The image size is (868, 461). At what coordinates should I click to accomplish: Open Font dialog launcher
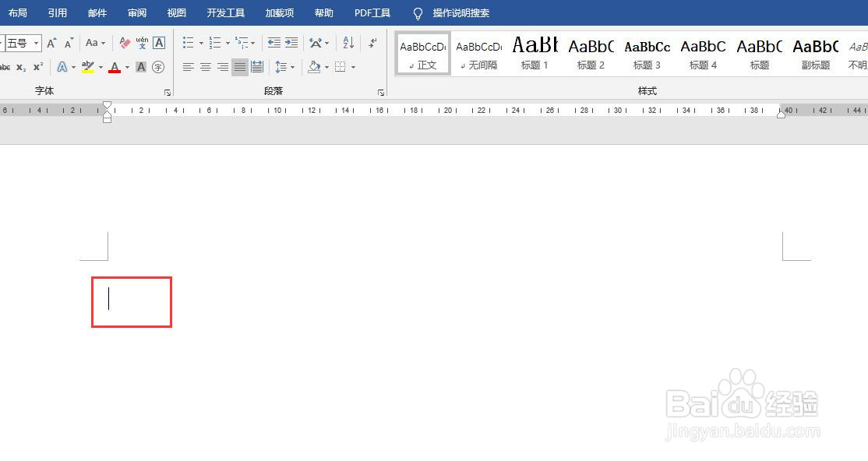coord(168,93)
